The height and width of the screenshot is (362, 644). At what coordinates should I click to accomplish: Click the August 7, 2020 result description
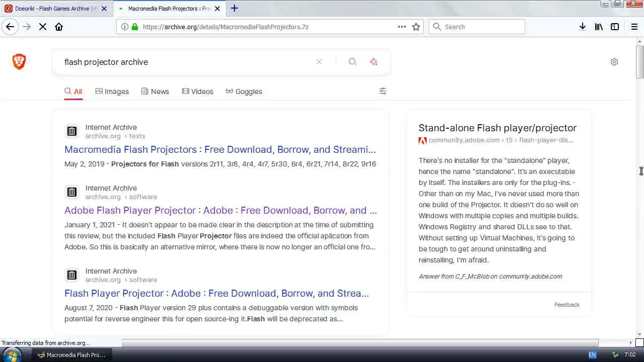pyautogui.click(x=211, y=313)
